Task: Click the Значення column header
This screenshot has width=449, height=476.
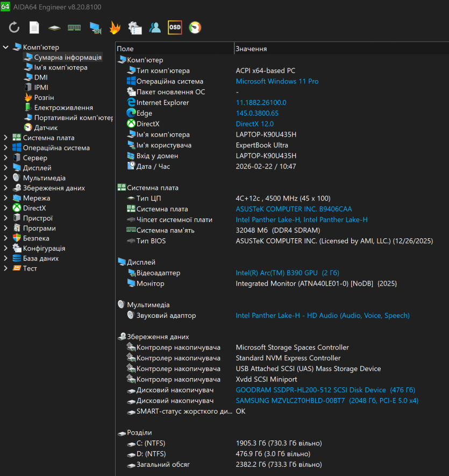Action: (252, 49)
